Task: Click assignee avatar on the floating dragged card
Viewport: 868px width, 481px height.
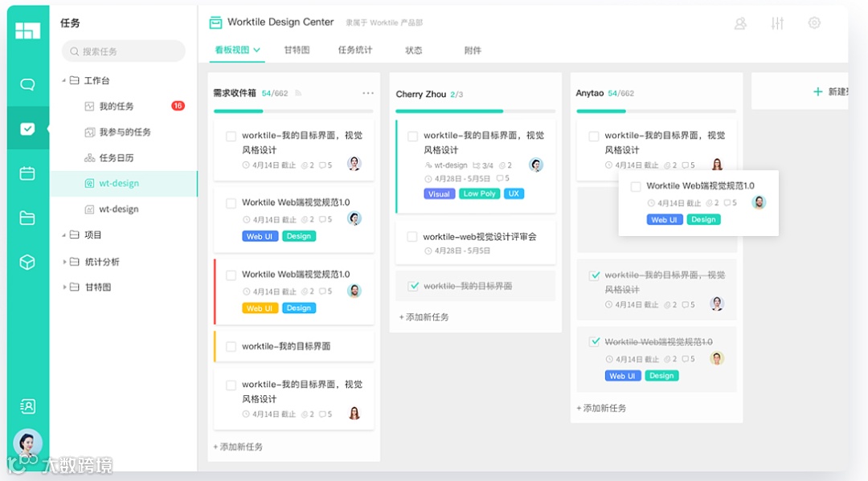Action: click(x=759, y=202)
